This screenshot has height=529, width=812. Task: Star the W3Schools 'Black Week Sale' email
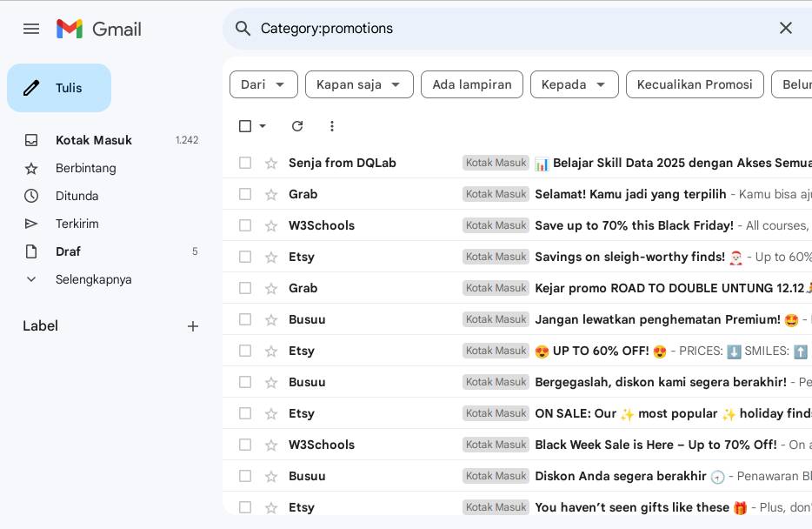271,445
